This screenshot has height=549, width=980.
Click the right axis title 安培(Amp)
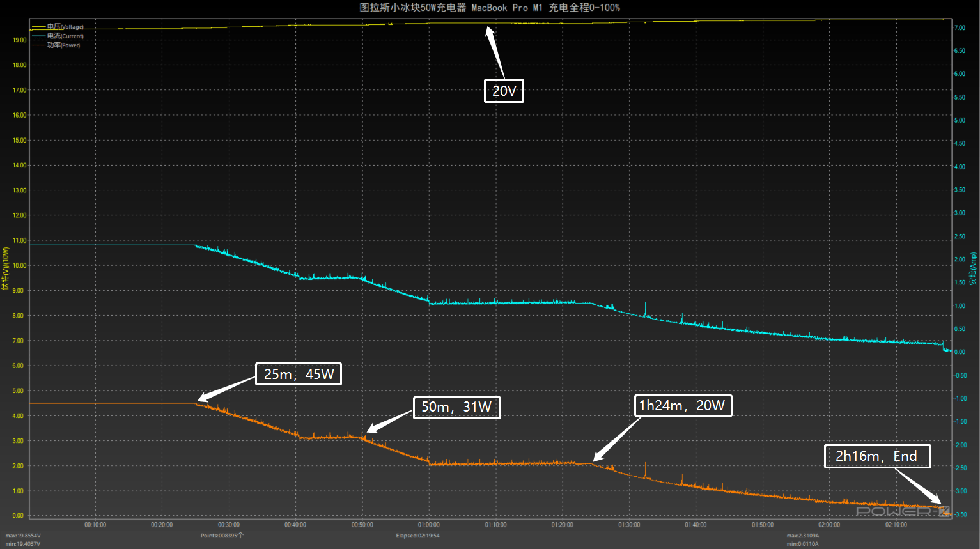tap(973, 268)
